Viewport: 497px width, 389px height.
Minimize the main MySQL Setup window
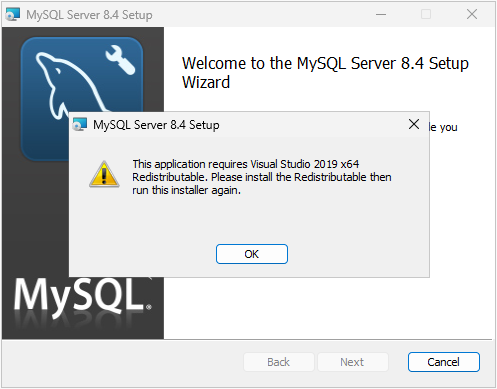pyautogui.click(x=381, y=14)
